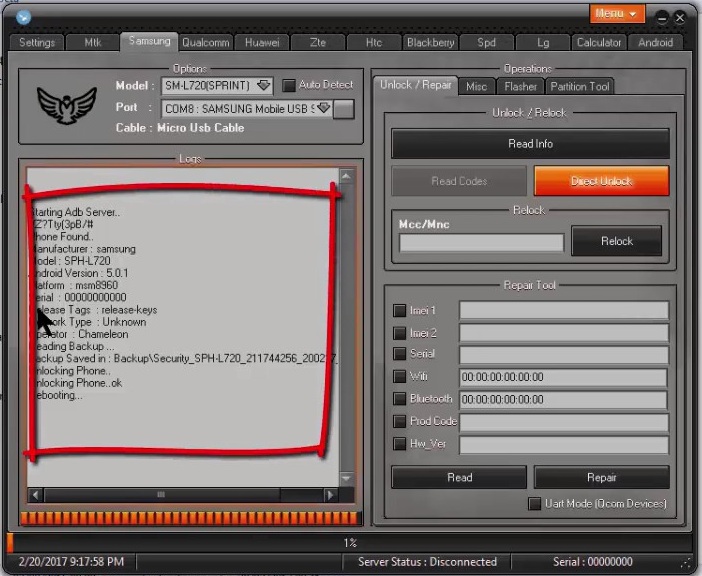The height and width of the screenshot is (576, 702).
Task: Click the 'Operator : Chameleon' log line
Action: pyautogui.click(x=81, y=334)
